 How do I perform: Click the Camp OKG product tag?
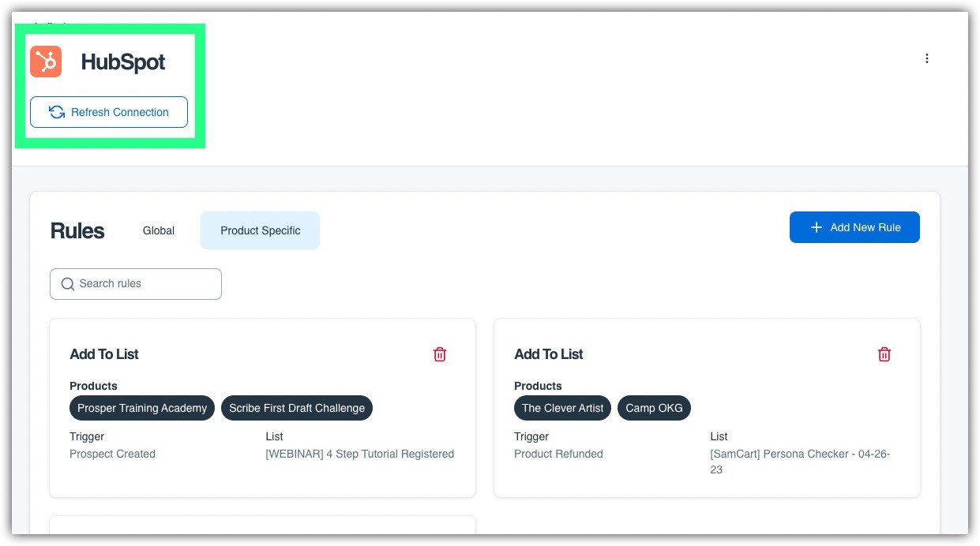[x=655, y=408]
